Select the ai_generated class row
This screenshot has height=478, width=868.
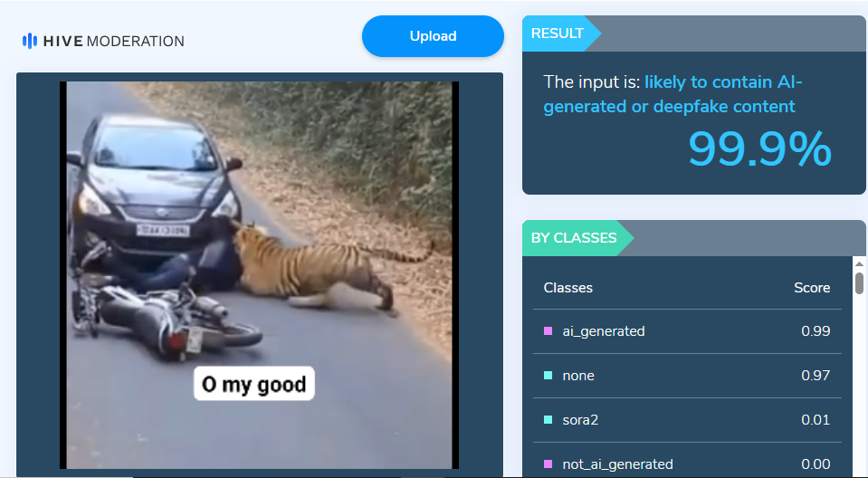pyautogui.click(x=687, y=331)
